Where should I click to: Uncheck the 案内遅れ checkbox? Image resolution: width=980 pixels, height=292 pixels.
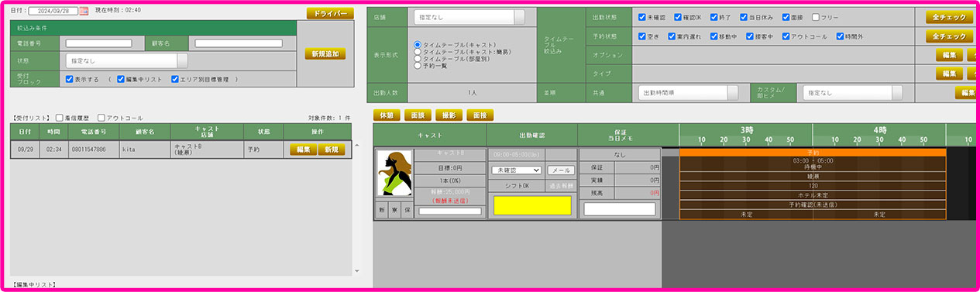click(x=672, y=36)
